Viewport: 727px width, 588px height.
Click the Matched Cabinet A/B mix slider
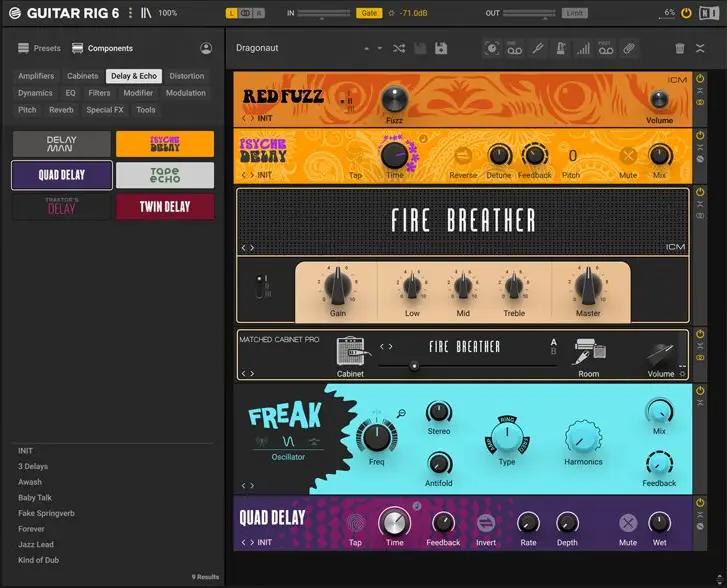[467, 366]
